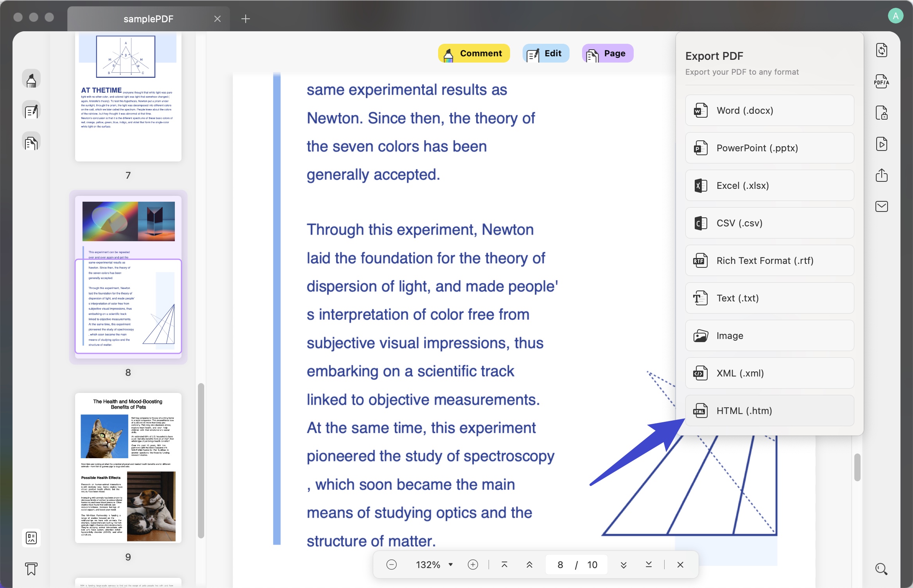Export the PDF as Word (.docx)
Viewport: 913px width, 588px height.
click(769, 111)
